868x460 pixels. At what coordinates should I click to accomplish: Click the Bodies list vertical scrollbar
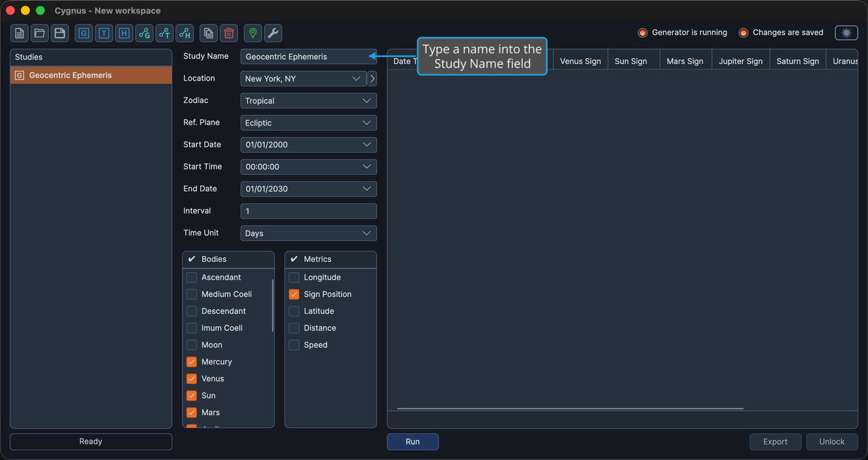pos(272,306)
